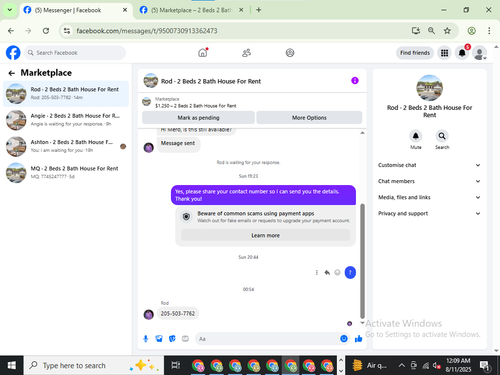
Task: Open the Windows Start menu
Action: click(12, 366)
